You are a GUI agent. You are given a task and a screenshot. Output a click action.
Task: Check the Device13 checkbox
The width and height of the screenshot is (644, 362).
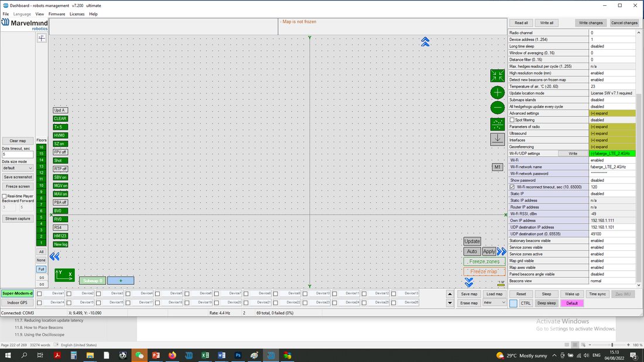(x=393, y=294)
